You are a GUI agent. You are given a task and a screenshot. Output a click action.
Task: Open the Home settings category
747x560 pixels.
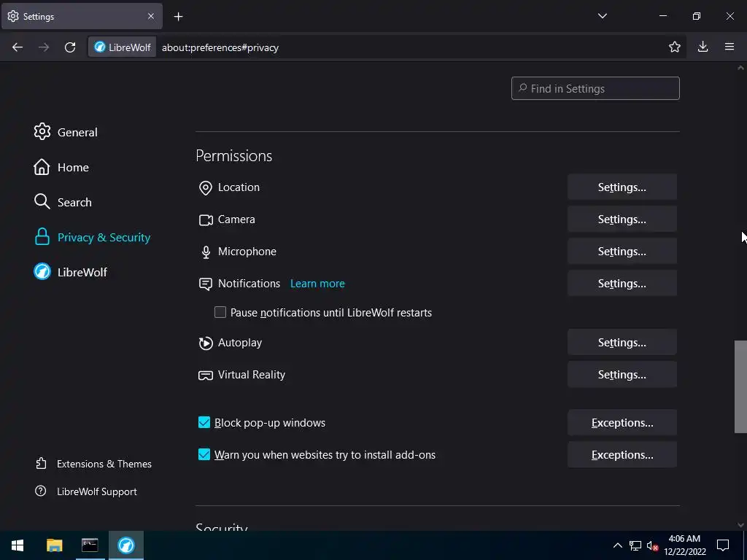coord(61,167)
